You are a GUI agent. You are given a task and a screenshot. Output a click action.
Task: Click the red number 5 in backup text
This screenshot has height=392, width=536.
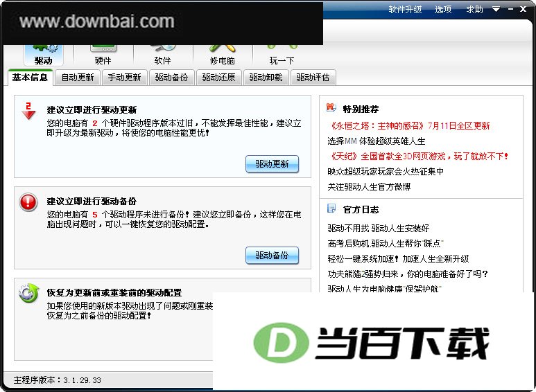[95, 215]
